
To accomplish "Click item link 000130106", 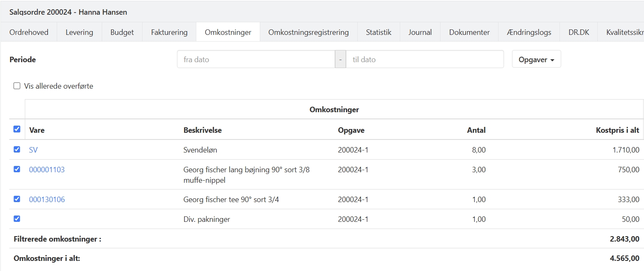I will point(47,200).
